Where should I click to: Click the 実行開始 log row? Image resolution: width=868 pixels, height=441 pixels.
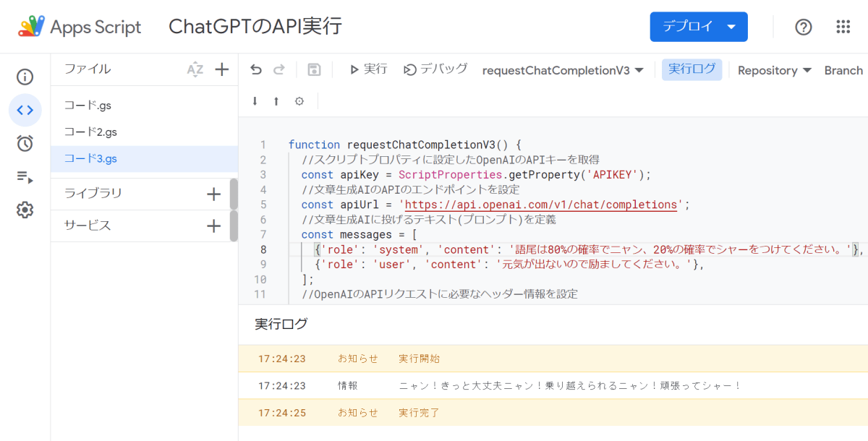553,359
